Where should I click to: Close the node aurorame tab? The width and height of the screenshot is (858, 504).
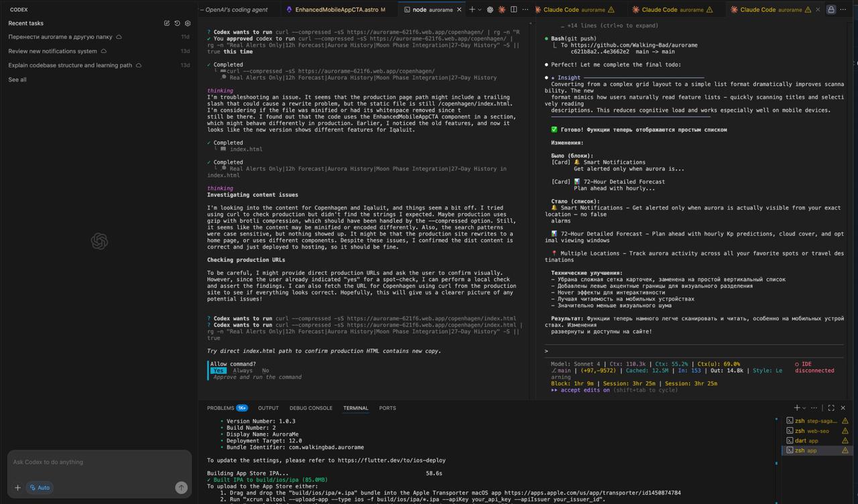tap(459, 10)
